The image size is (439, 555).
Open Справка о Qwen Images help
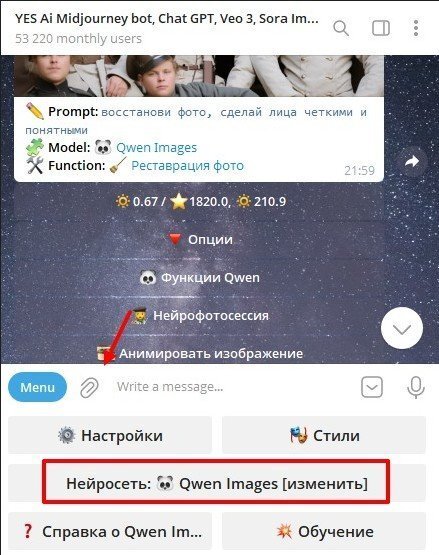[110, 531]
